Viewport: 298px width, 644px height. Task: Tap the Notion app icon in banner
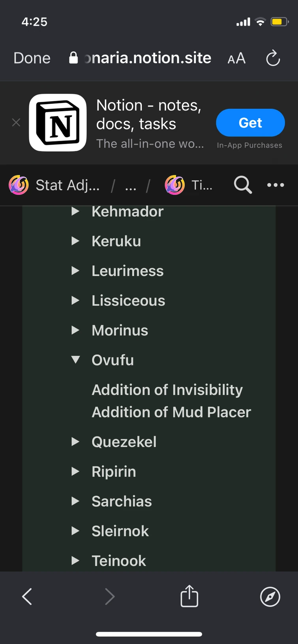tap(58, 123)
